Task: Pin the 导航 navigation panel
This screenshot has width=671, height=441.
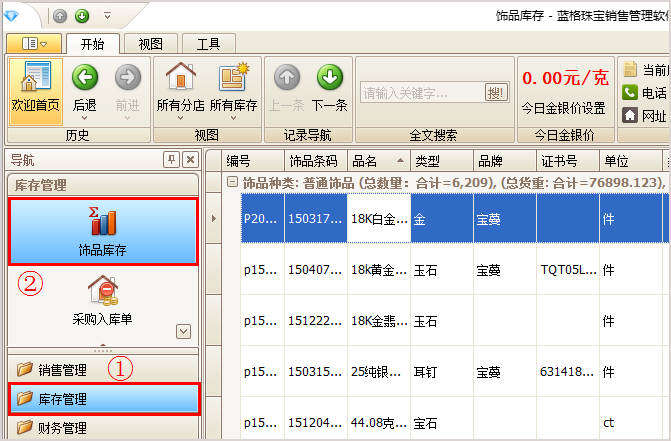Action: [171, 160]
